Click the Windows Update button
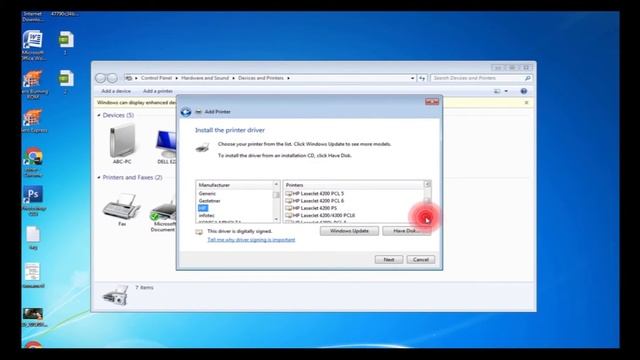 click(349, 231)
